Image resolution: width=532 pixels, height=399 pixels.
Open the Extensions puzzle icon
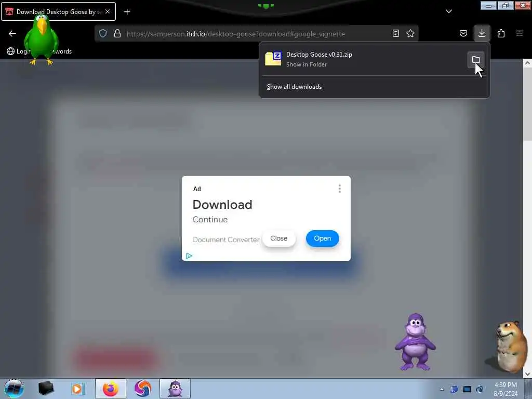(501, 33)
